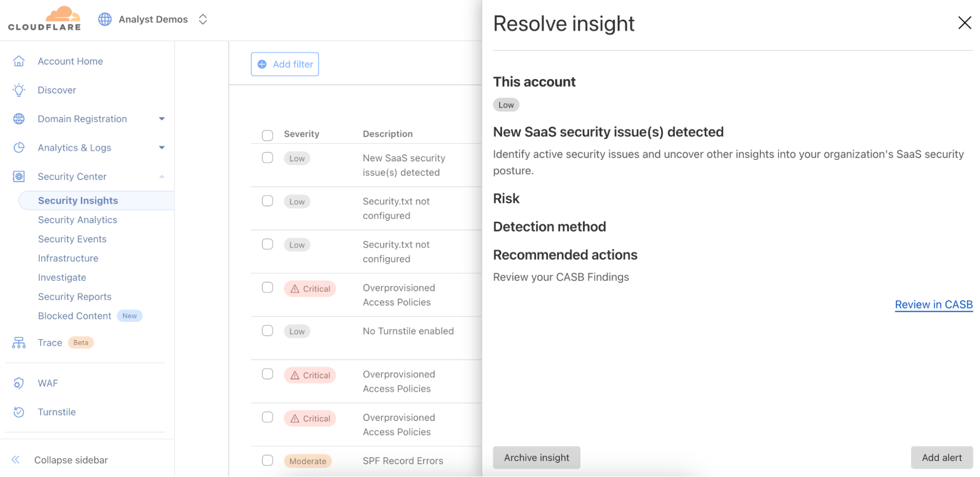The image size is (980, 477).
Task: Collapse sidebar using double-chevron icon
Action: click(x=16, y=460)
